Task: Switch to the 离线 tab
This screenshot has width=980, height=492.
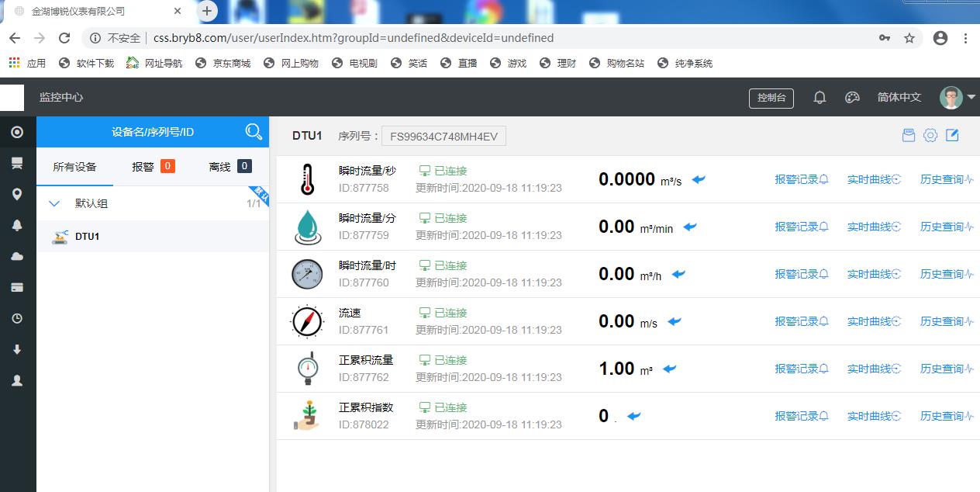Action: (x=229, y=167)
